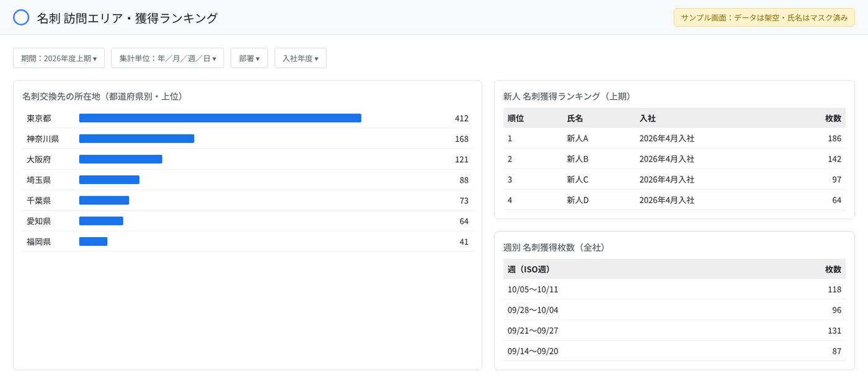The height and width of the screenshot is (379, 868).
Task: Click the weekly count 131
Action: [835, 330]
